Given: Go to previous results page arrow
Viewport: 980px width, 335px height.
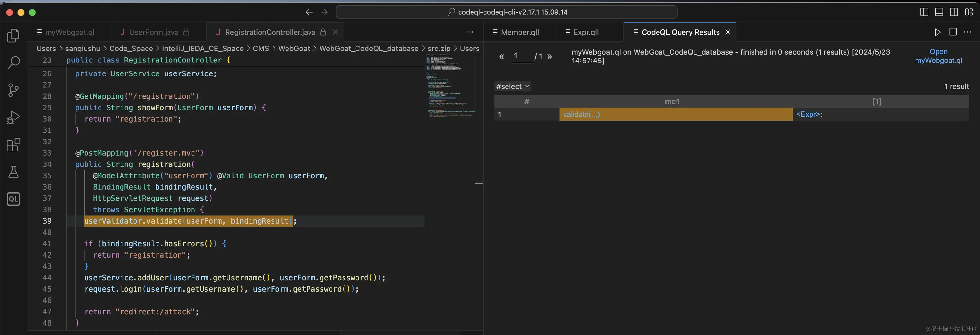Looking at the screenshot, I should click(x=501, y=57).
